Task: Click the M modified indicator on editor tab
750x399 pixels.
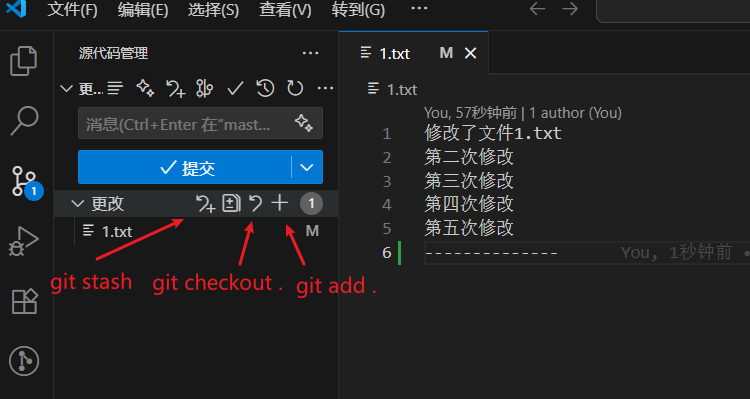Action: [446, 53]
